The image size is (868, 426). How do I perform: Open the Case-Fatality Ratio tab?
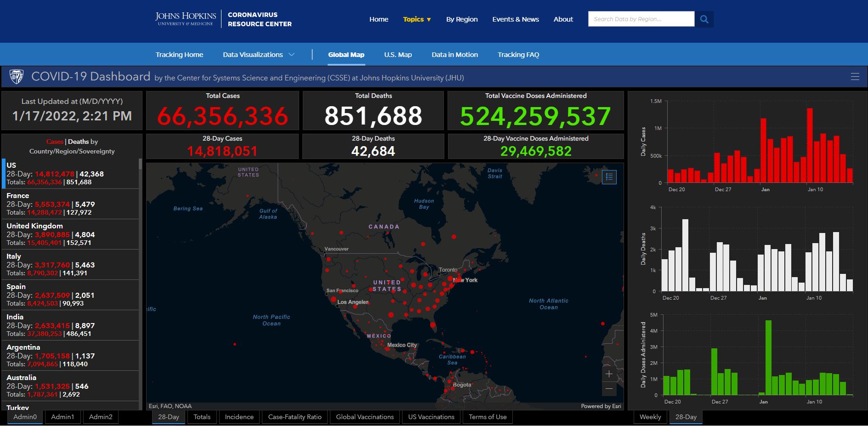point(295,417)
